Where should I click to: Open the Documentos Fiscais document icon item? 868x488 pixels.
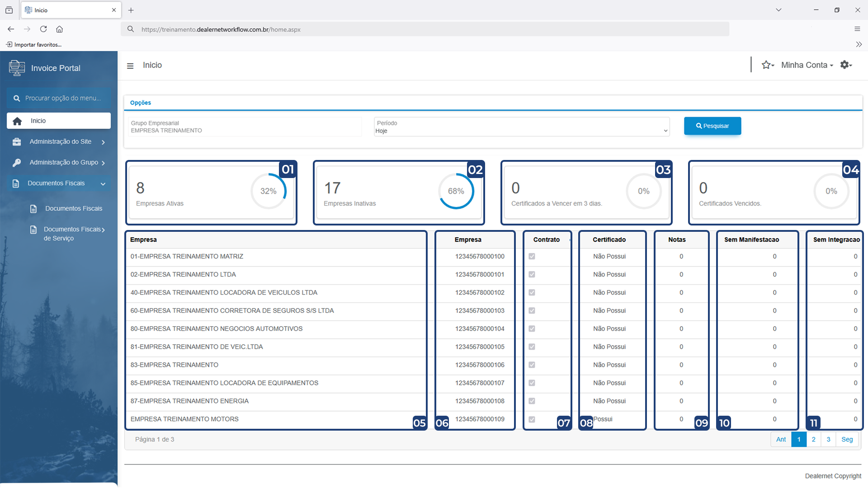coord(66,209)
